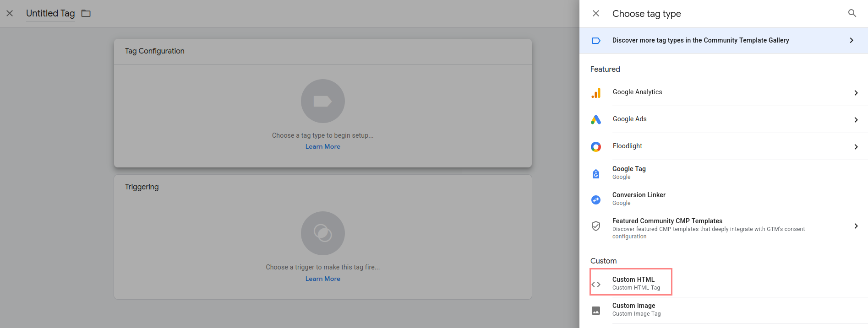
Task: Expand Google Analytics tag types chevron
Action: pos(856,93)
